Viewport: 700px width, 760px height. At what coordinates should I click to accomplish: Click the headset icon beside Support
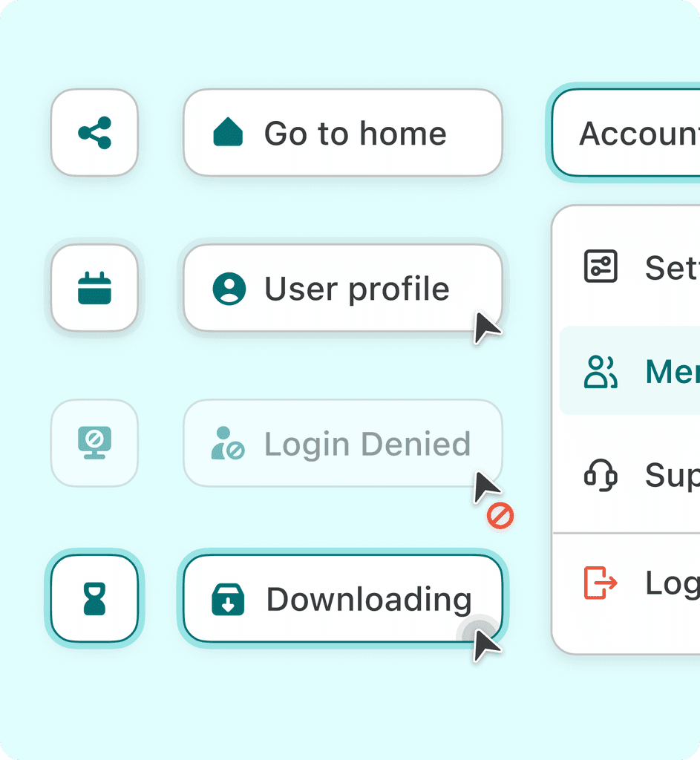[601, 476]
